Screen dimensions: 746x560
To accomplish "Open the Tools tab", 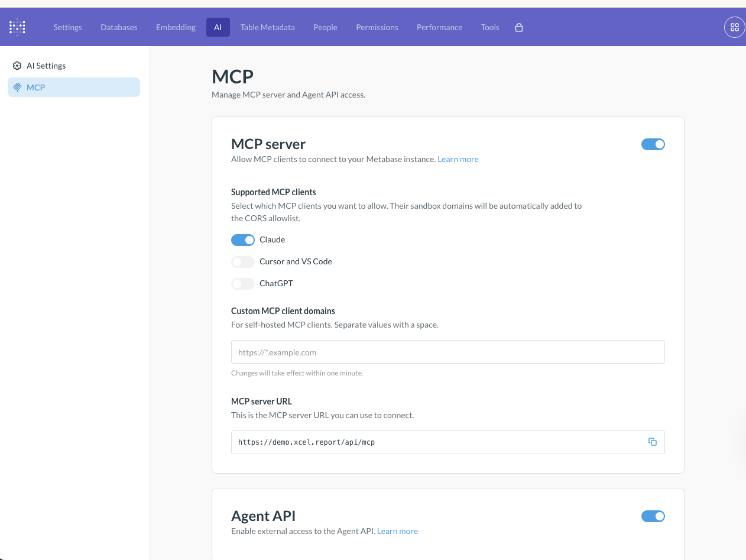I will click(490, 27).
